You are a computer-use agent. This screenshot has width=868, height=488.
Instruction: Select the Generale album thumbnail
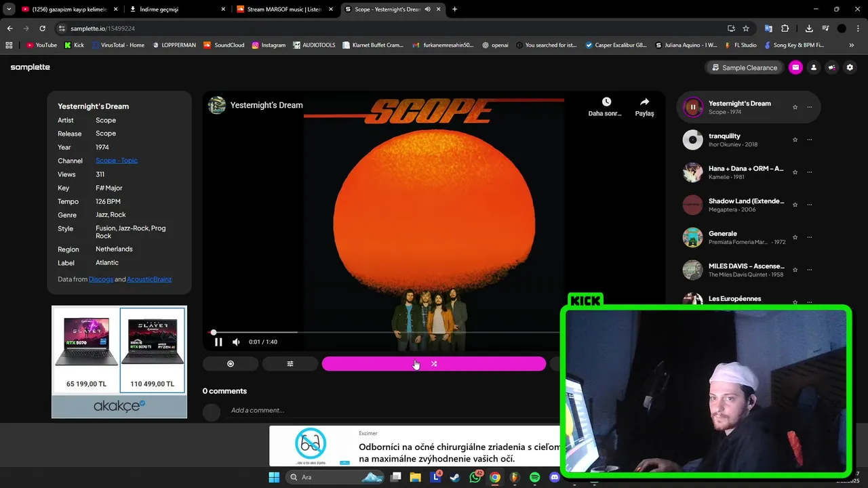click(692, 237)
